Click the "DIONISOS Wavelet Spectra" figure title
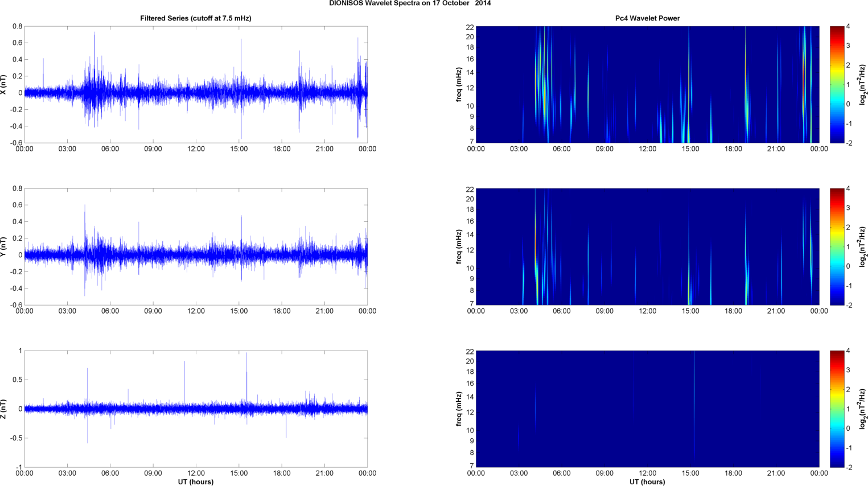Image resolution: width=868 pixels, height=486 pixels. [x=410, y=3]
